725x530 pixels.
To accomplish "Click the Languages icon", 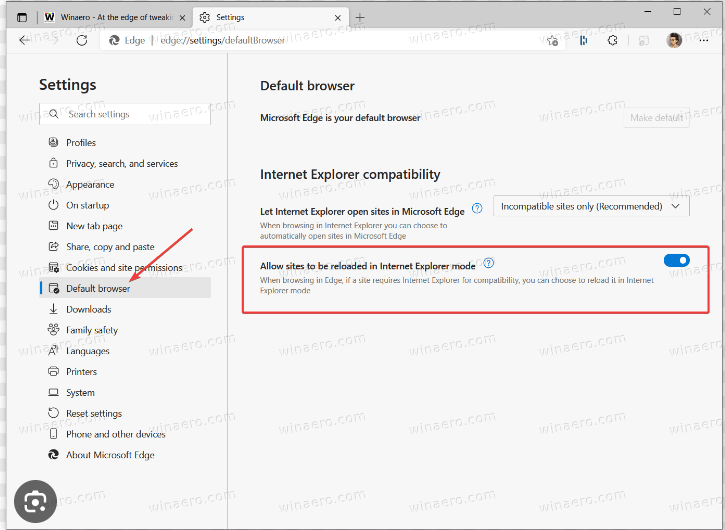I will 54,350.
